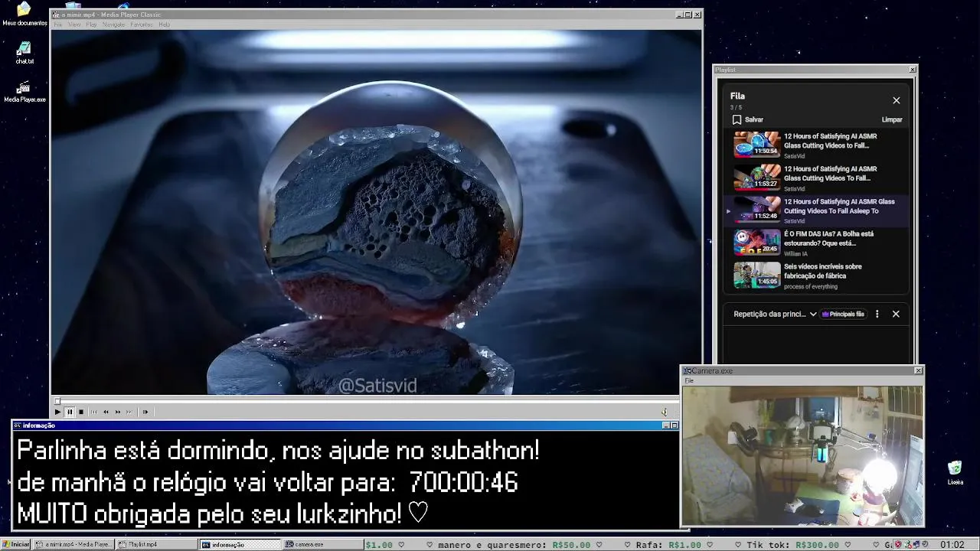This screenshot has height=551, width=980.
Task: Click the Pause button in Media Player Classic
Action: pos(69,412)
